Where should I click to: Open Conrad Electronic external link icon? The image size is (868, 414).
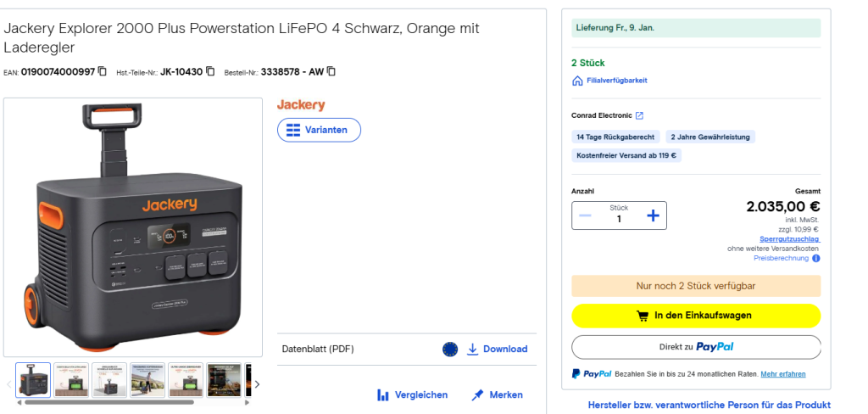[639, 115]
